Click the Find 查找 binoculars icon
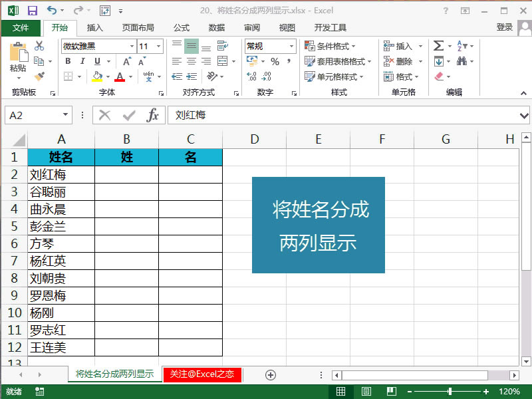This screenshot has height=399, width=532. click(462, 61)
